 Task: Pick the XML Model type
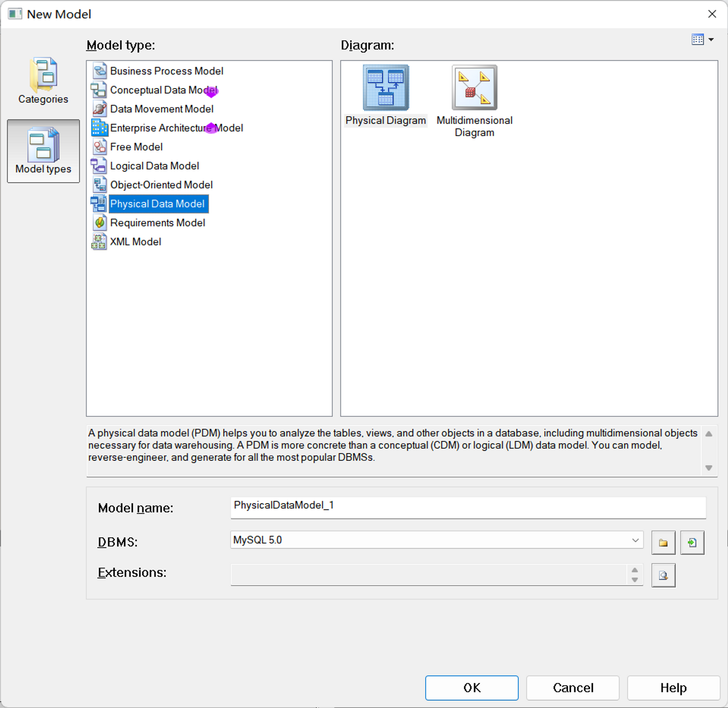coord(135,242)
